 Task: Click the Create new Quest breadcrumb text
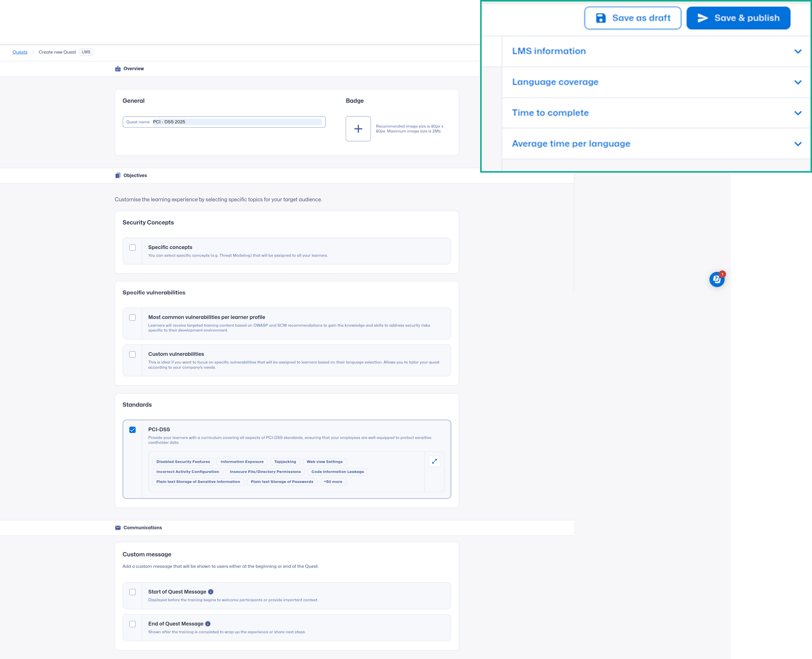(57, 52)
